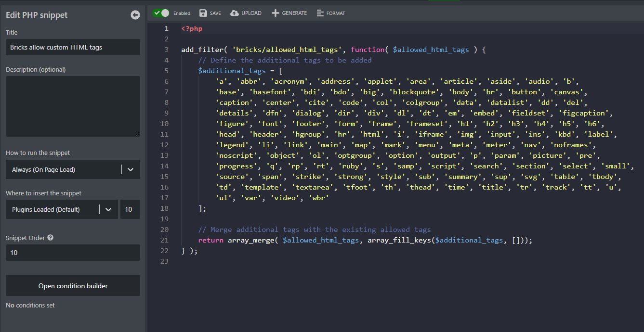Click 'datalist' in the tags list
Image resolution: width=644 pixels, height=332 pixels.
[x=508, y=102]
